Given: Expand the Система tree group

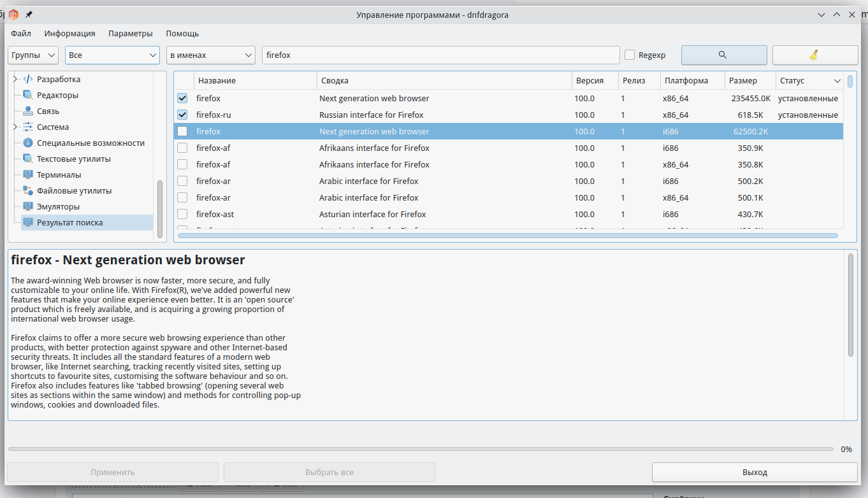Looking at the screenshot, I should click(15, 127).
